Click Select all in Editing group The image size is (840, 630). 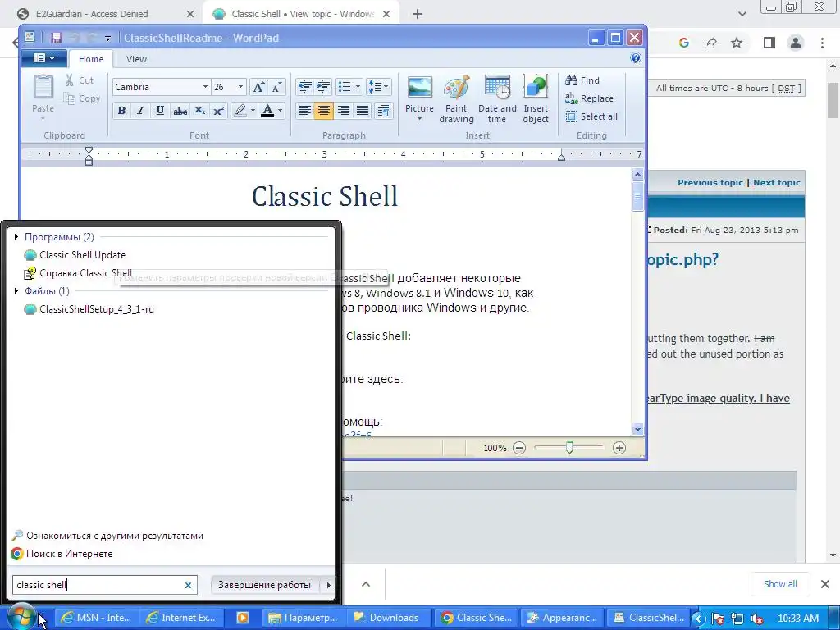[x=591, y=116]
